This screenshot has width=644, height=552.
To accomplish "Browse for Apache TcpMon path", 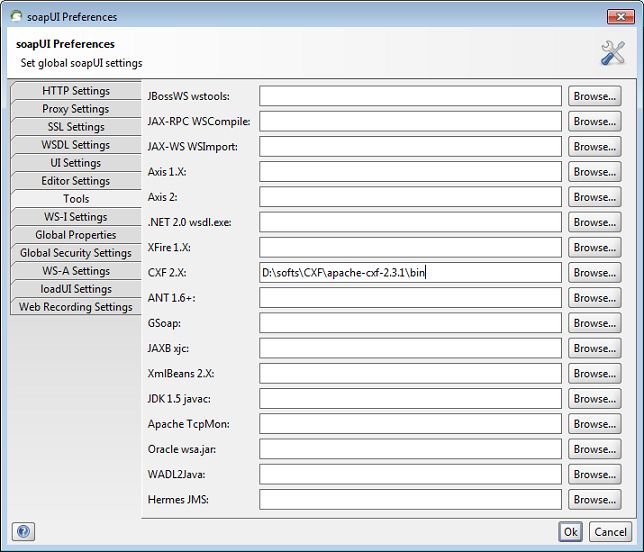I will coord(594,424).
